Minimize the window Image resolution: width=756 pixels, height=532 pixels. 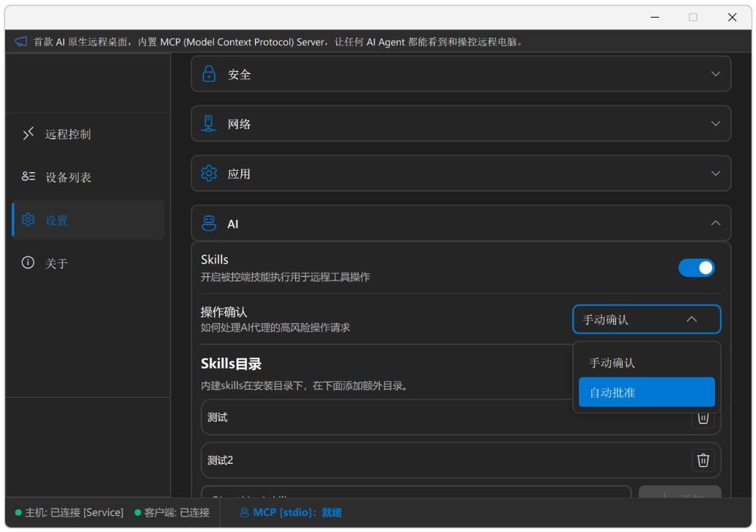tap(655, 18)
